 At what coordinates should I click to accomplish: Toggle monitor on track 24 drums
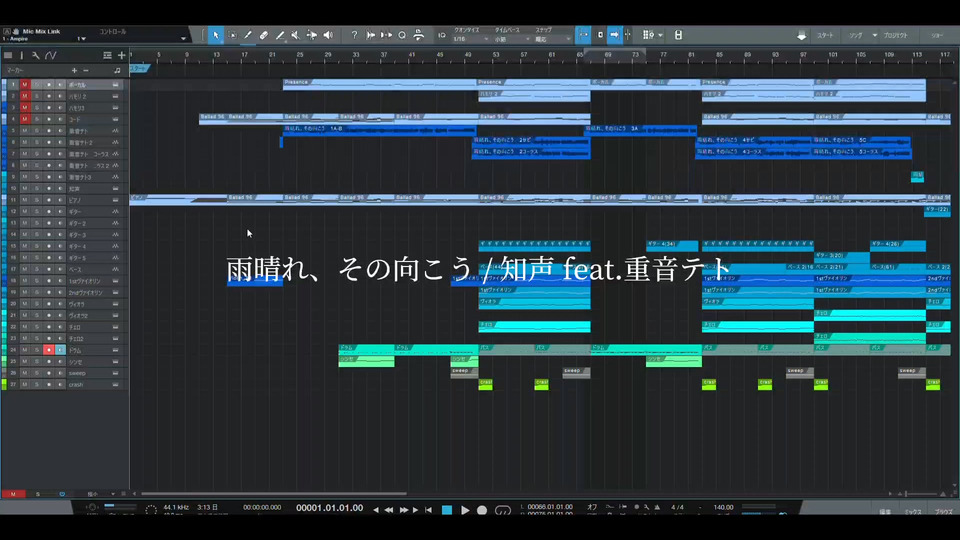point(60,350)
